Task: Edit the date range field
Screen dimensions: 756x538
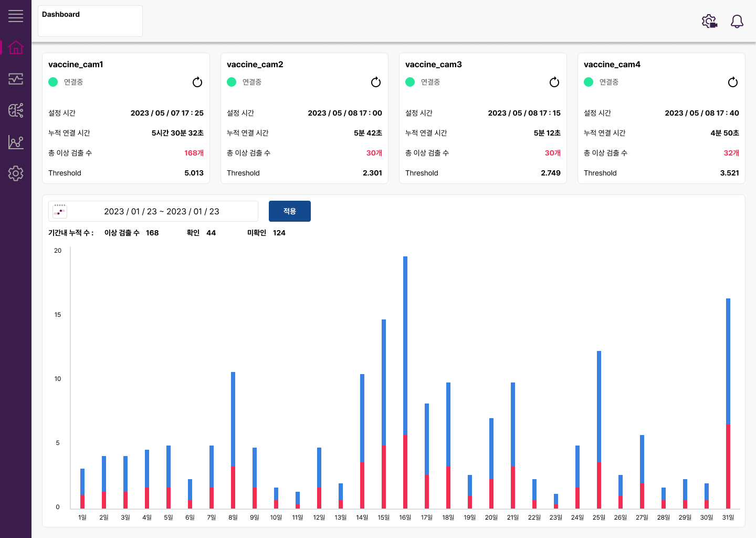Action: (153, 211)
